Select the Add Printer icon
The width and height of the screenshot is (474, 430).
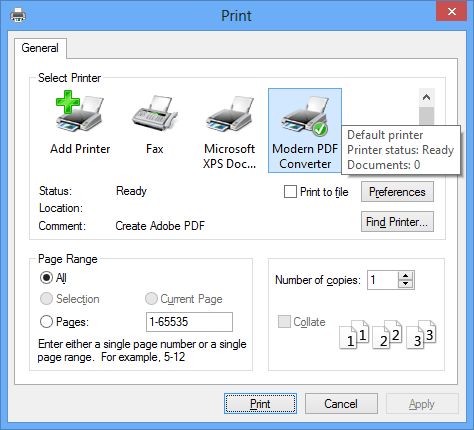tap(80, 112)
